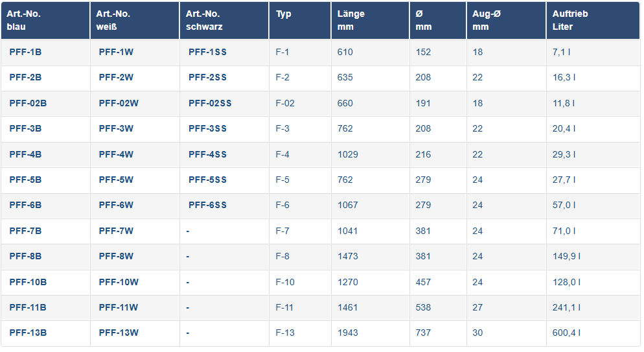Click the 'Art.-No. blau' column header
This screenshot has height=352, width=644.
pyautogui.click(x=24, y=20)
